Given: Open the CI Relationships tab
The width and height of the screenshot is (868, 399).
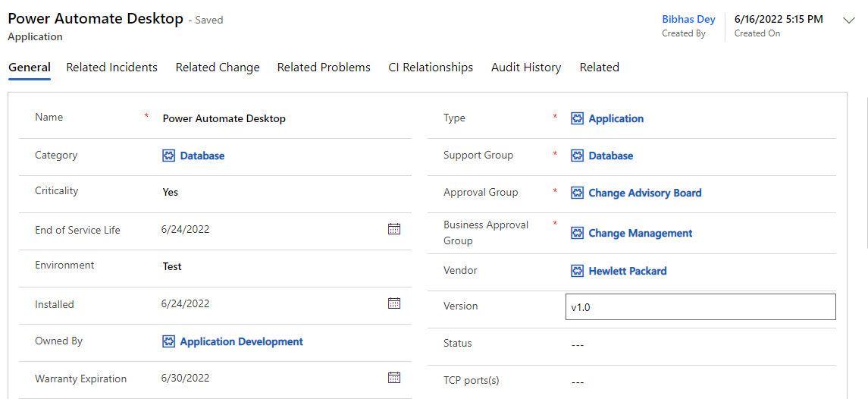Looking at the screenshot, I should click(431, 68).
